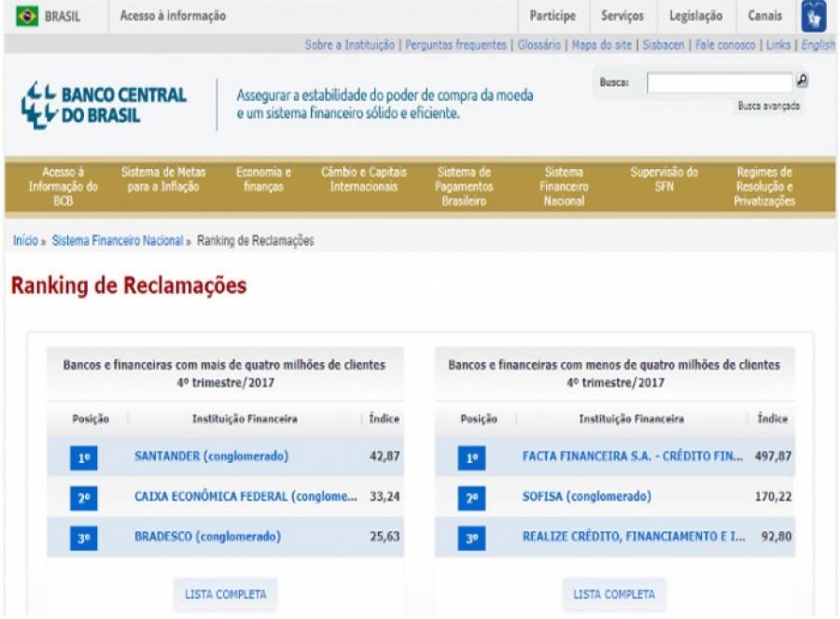Go to Sistema Financeiro Nacional breadcrumb
Image resolution: width=840 pixels, height=619 pixels.
118,241
